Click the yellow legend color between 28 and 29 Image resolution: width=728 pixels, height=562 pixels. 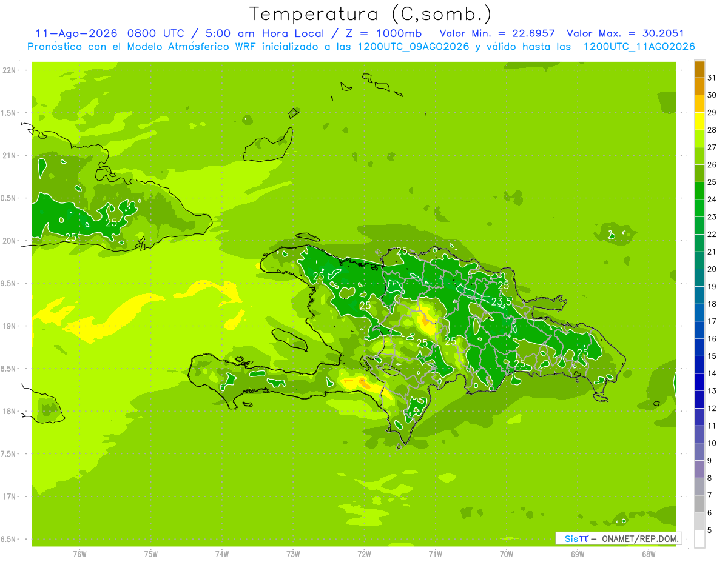(x=699, y=121)
